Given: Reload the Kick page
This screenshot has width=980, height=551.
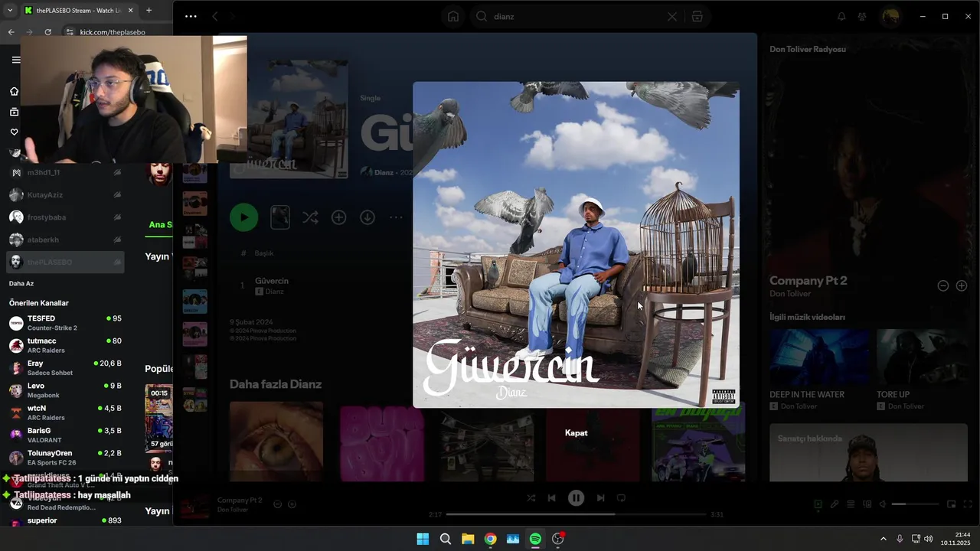Looking at the screenshot, I should (x=47, y=32).
